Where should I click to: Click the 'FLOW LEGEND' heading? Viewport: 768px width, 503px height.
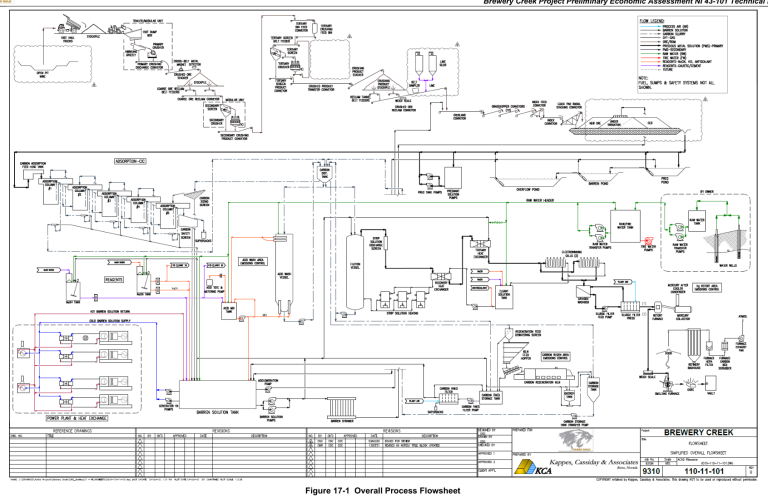651,21
